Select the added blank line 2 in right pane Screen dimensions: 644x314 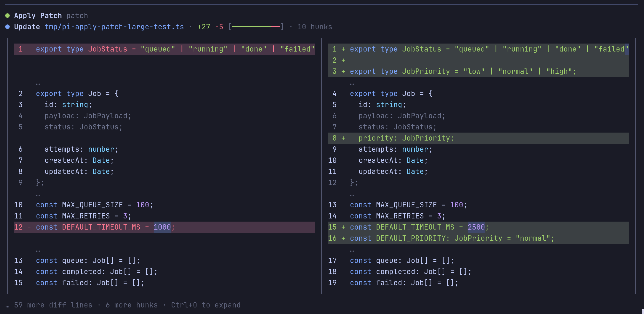[x=478, y=60]
